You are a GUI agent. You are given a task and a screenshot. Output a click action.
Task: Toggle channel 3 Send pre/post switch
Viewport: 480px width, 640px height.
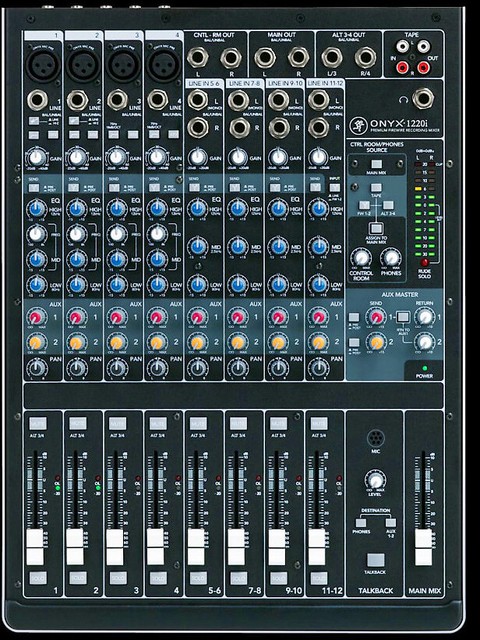[114, 188]
